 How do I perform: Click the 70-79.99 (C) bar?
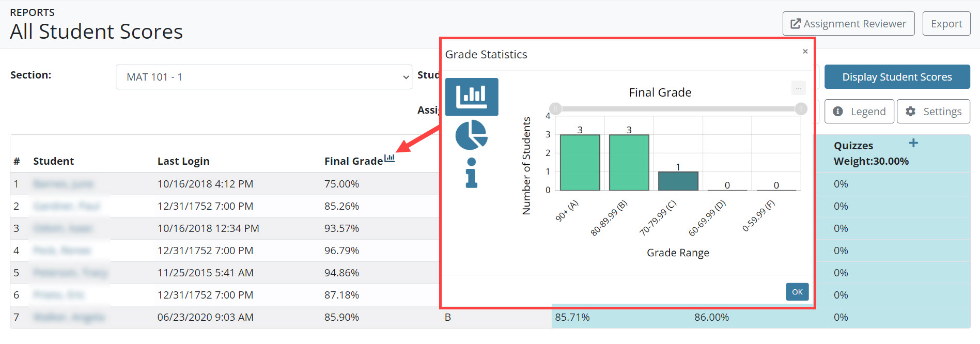(678, 181)
